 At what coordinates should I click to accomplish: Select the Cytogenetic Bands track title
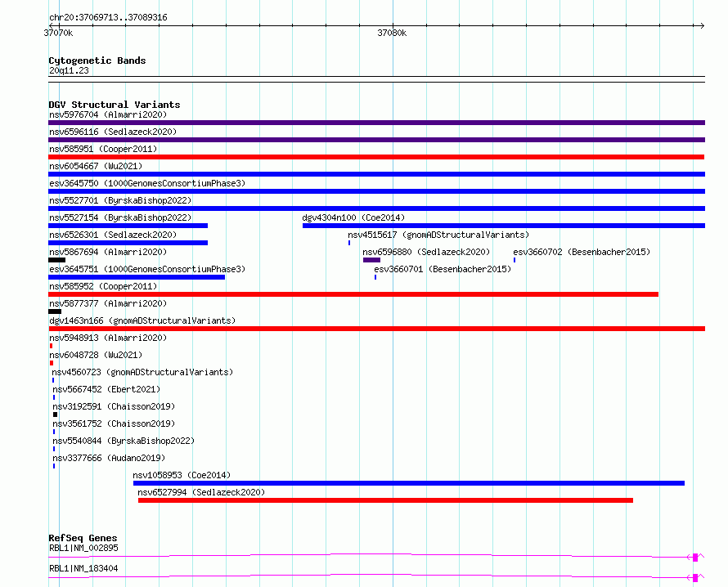click(x=97, y=60)
